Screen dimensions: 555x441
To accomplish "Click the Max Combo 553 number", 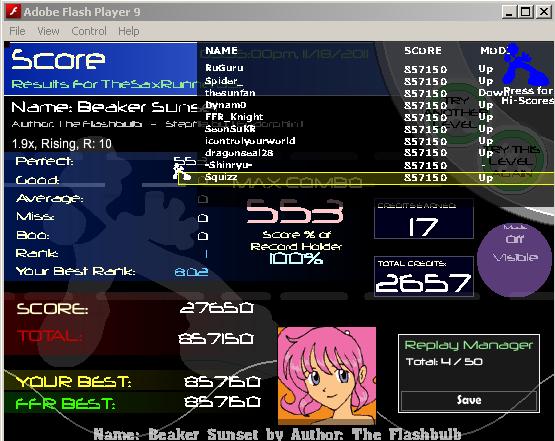I will (294, 211).
